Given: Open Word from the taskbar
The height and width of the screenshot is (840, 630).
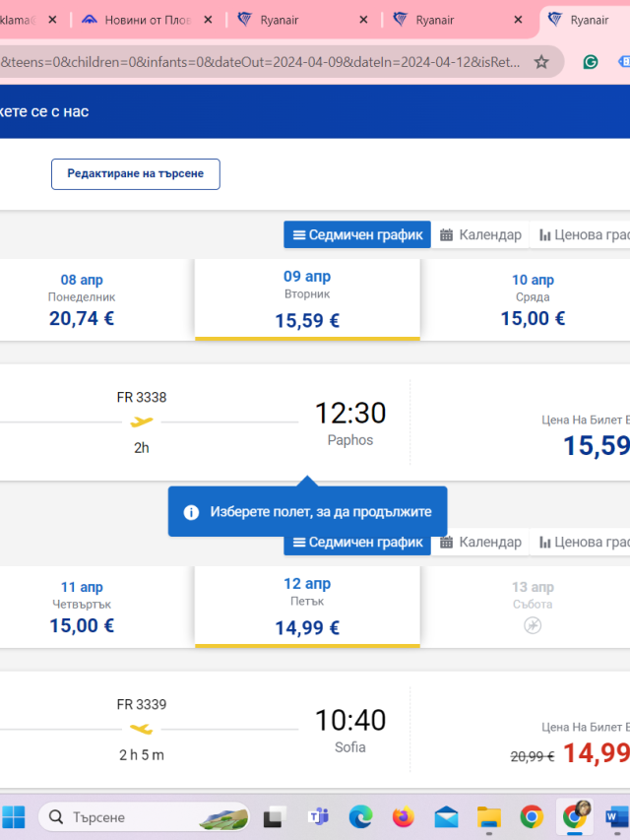Looking at the screenshot, I should (617, 817).
